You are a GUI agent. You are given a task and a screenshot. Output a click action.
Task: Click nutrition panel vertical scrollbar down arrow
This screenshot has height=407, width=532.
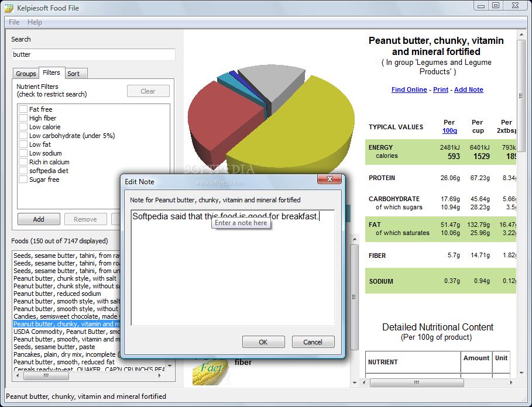pyautogui.click(x=521, y=373)
